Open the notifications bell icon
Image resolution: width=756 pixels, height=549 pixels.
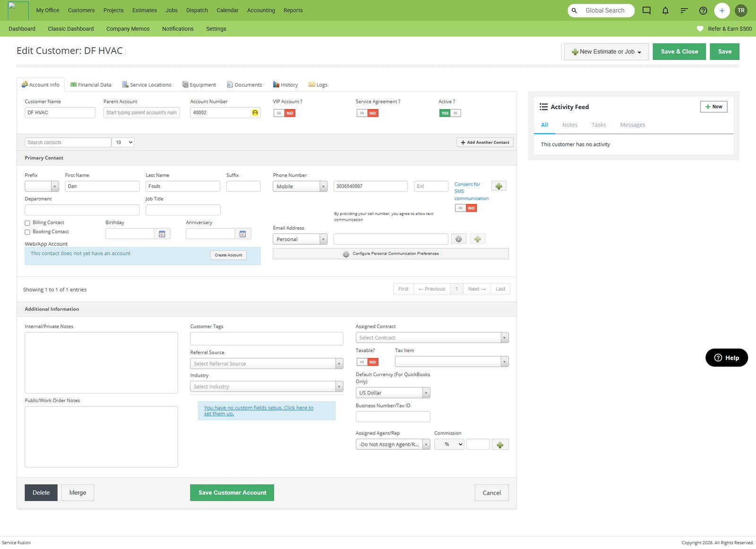pos(665,10)
